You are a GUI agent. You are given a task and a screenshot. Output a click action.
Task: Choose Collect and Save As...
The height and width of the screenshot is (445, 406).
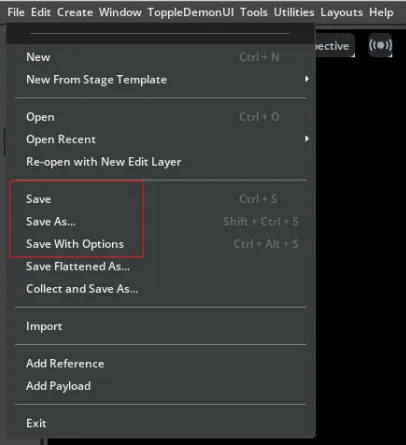point(160,289)
